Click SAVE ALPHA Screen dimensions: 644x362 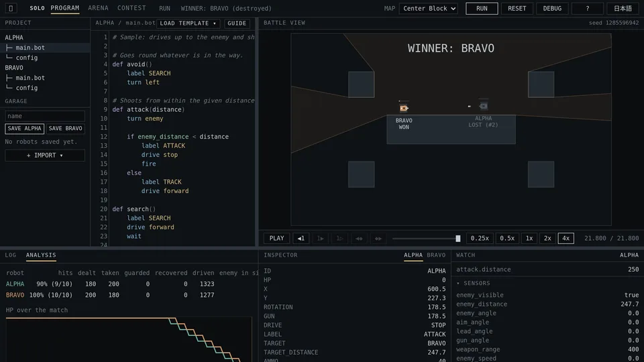pos(25,129)
